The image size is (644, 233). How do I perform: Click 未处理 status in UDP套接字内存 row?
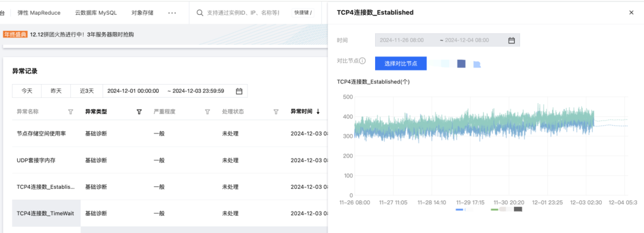click(x=230, y=160)
